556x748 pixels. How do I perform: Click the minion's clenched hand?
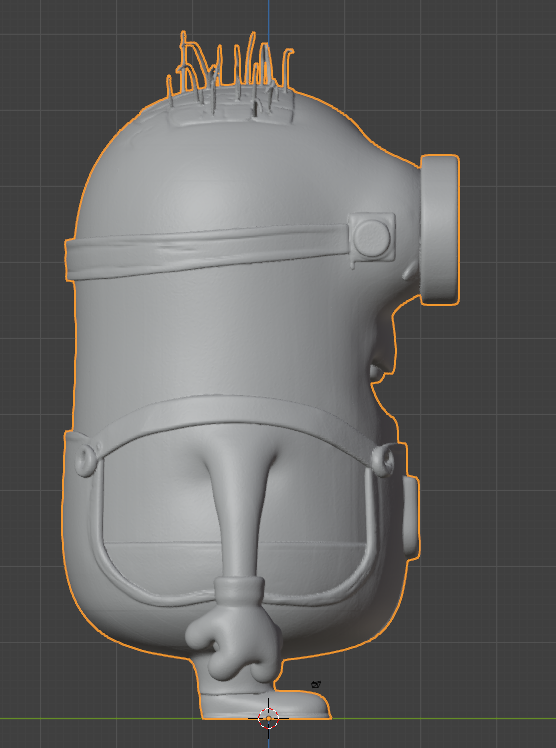pos(234,642)
